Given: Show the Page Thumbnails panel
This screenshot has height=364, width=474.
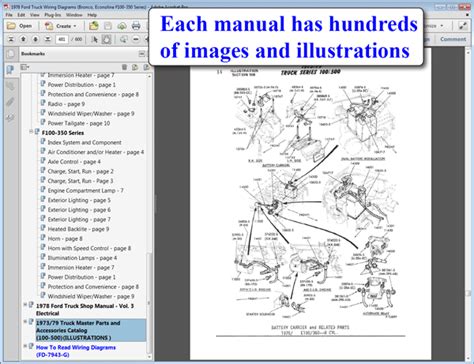Looking at the screenshot, I should coord(11,54).
